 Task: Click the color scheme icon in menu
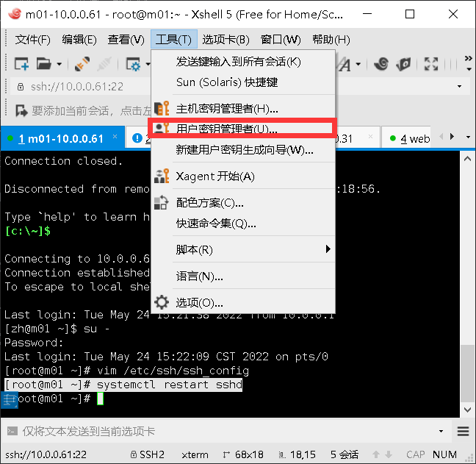pyautogui.click(x=162, y=203)
